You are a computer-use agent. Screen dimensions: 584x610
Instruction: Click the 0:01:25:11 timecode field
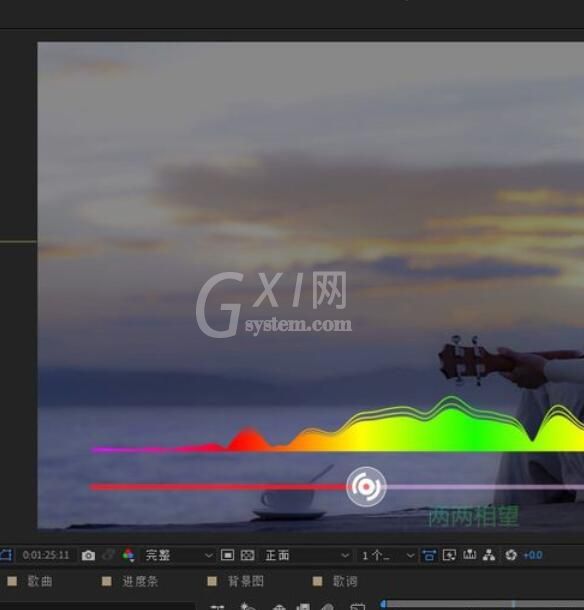click(46, 555)
